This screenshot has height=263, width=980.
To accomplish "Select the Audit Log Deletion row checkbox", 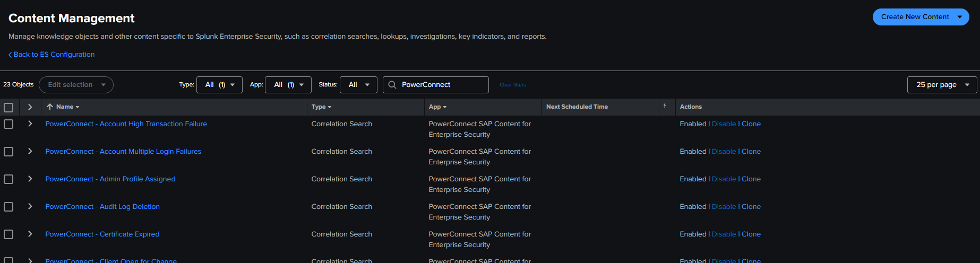I will pyautogui.click(x=8, y=207).
